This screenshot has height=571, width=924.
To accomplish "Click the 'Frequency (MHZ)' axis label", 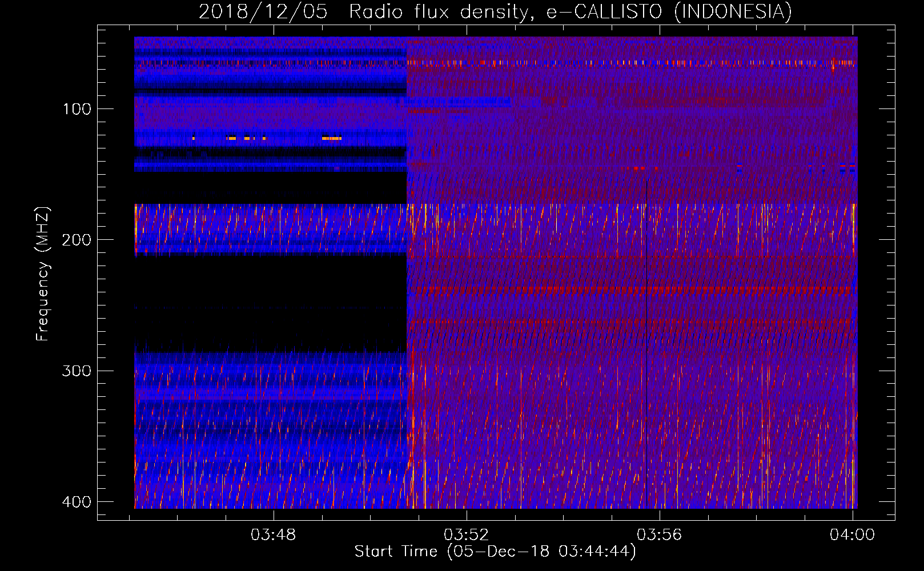I will 43,274.
